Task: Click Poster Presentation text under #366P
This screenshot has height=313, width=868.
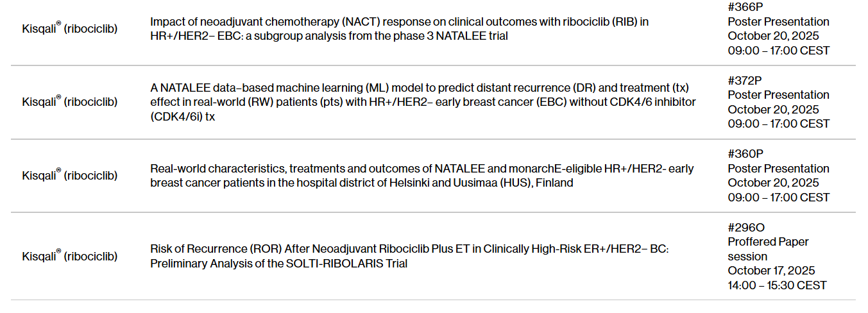Action: click(x=779, y=22)
